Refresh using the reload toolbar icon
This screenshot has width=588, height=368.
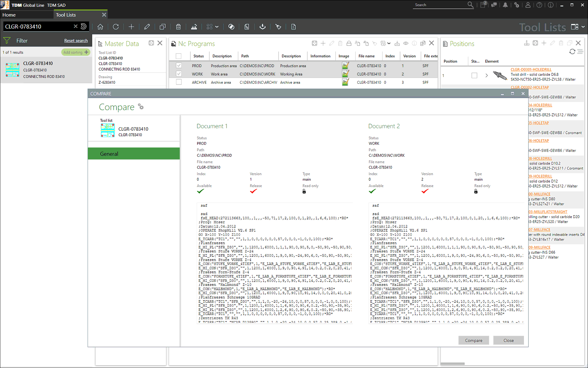[116, 27]
